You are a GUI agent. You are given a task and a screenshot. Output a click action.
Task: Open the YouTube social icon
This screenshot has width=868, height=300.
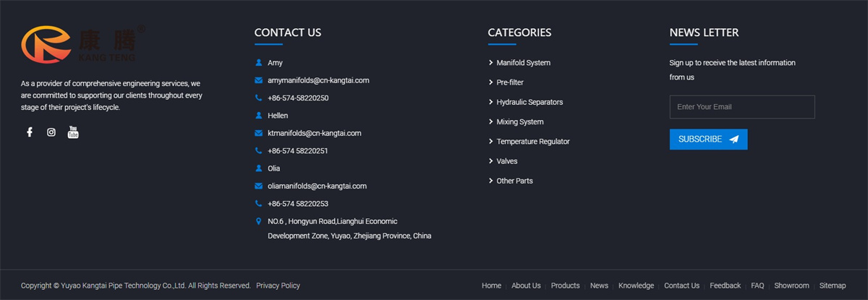click(x=73, y=132)
